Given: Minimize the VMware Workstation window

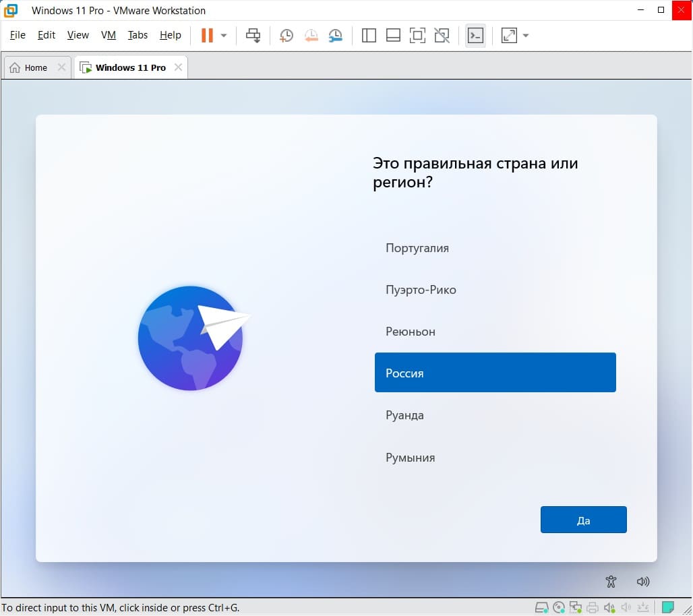Looking at the screenshot, I should coord(641,9).
